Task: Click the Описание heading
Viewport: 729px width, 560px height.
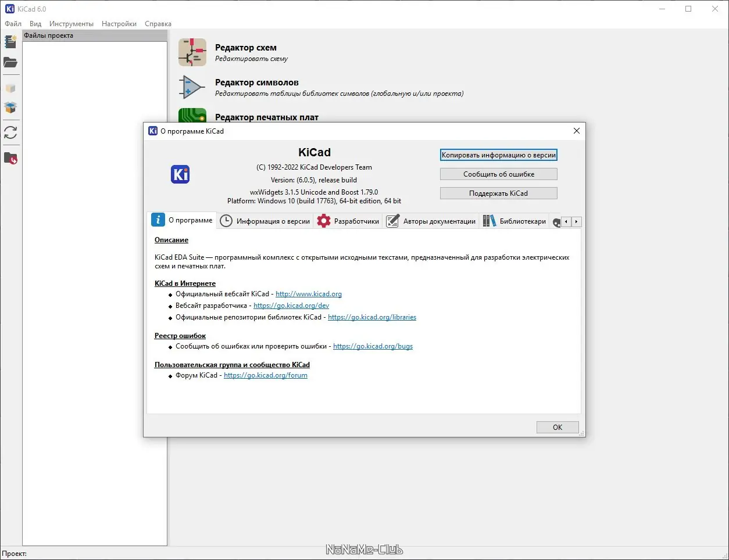Action: pyautogui.click(x=171, y=240)
